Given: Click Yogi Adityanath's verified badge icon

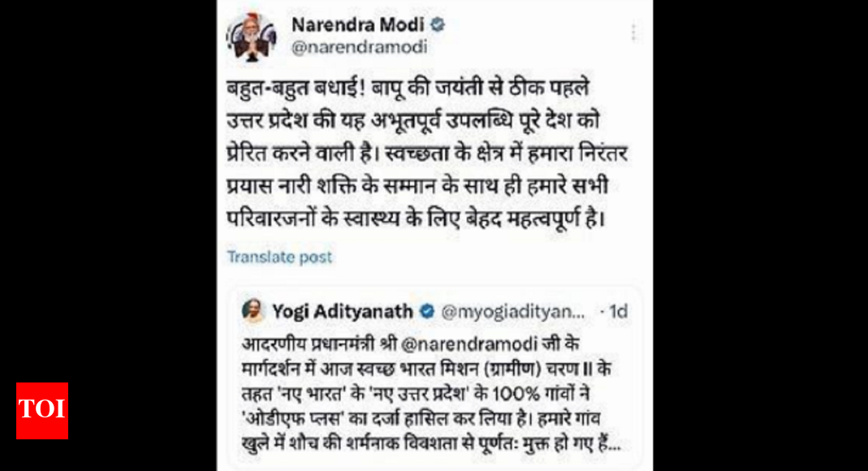Looking at the screenshot, I should pos(427,312).
